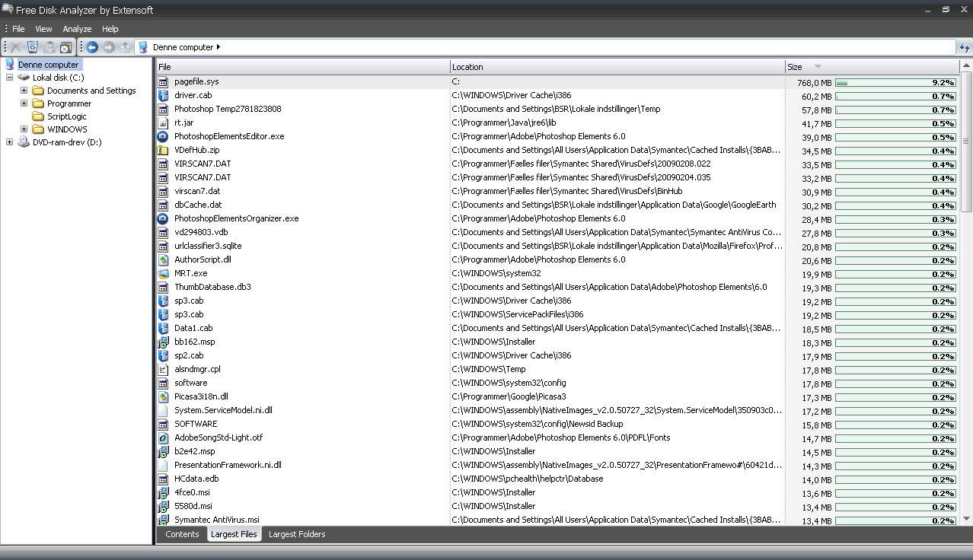Click the Size column sort arrow
The width and height of the screenshot is (973, 560).
coord(818,67)
